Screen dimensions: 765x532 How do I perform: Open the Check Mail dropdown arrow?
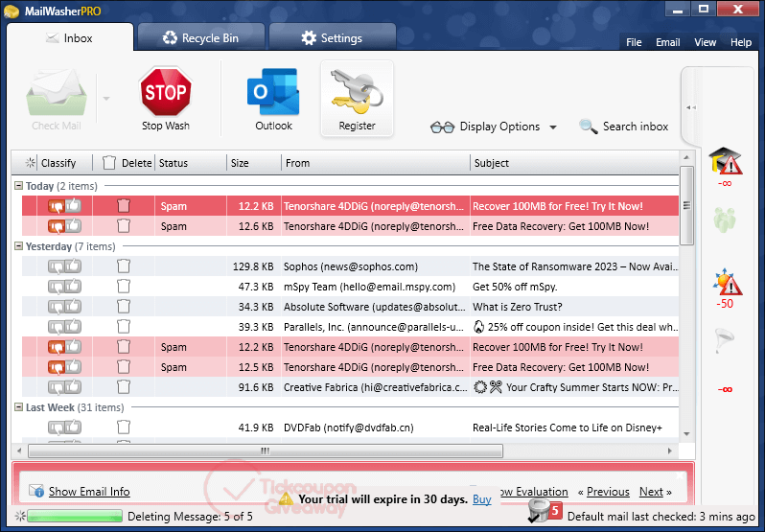point(105,99)
